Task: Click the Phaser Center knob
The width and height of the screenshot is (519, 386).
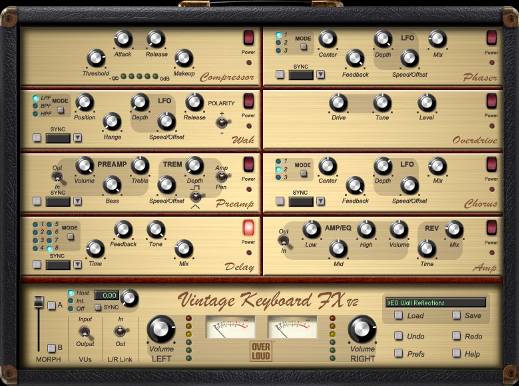Action: click(x=328, y=39)
